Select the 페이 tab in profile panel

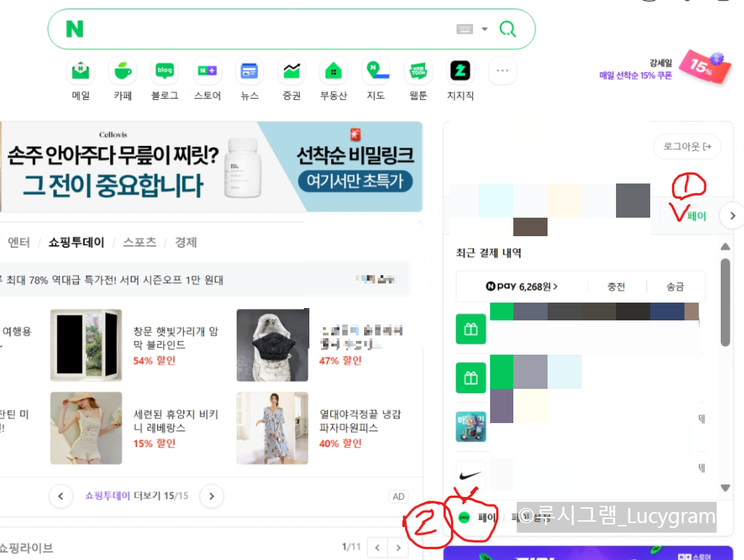click(697, 216)
